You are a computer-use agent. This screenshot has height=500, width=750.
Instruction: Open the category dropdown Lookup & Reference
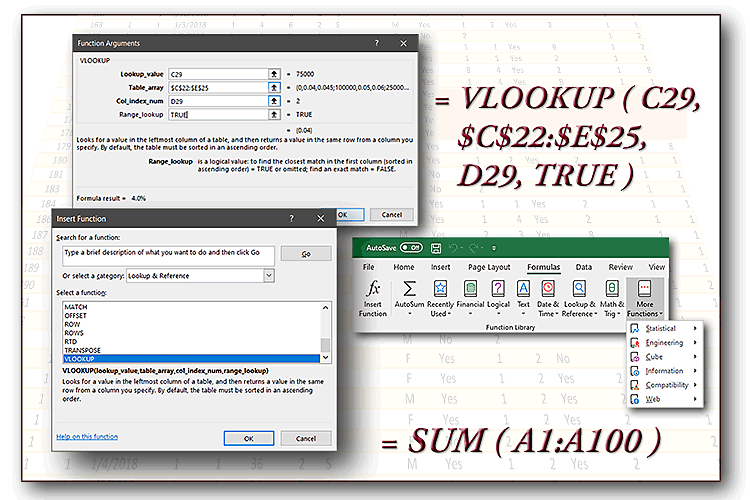269,276
